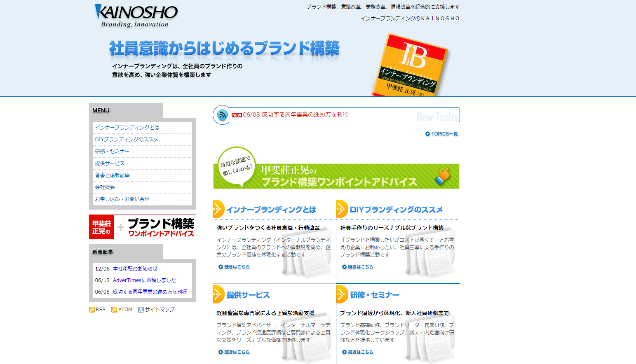Open the DIYブランディングのススメ section heading

coord(397,210)
